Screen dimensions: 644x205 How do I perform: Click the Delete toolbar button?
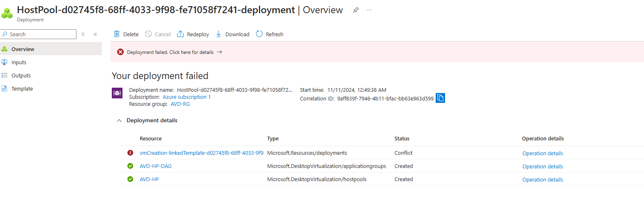coord(126,34)
